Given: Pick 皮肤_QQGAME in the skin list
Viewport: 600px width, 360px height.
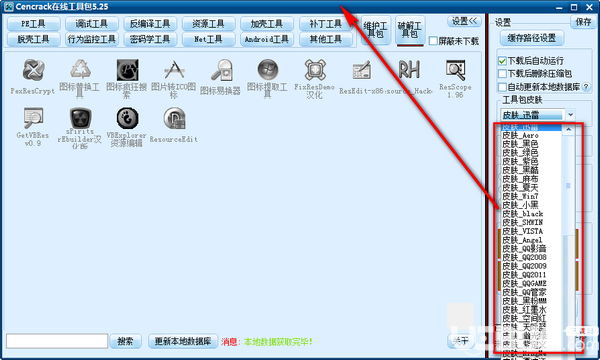Looking at the screenshot, I should pos(531,283).
